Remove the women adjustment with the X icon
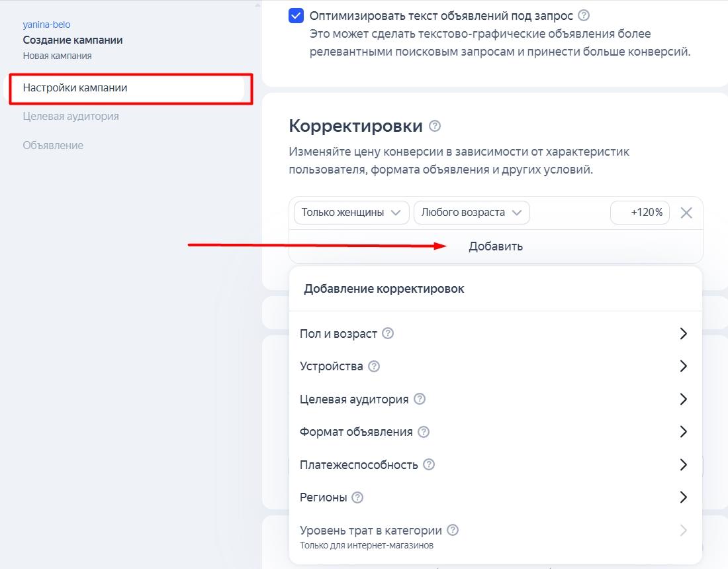728x569 pixels. [686, 212]
